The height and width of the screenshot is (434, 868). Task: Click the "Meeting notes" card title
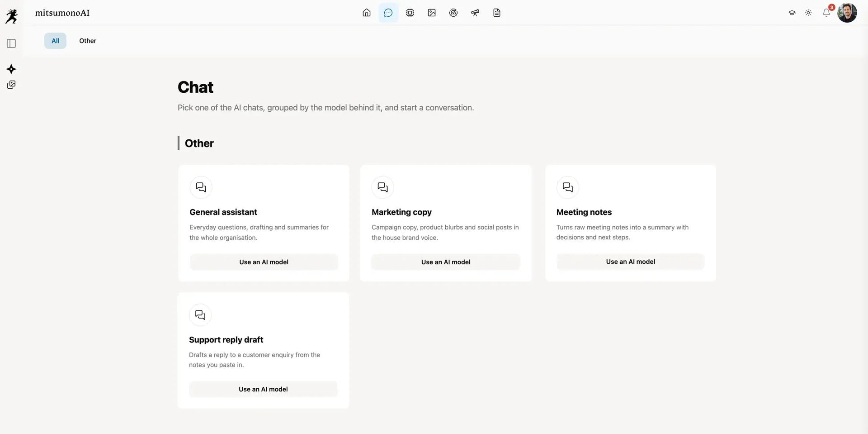click(584, 212)
